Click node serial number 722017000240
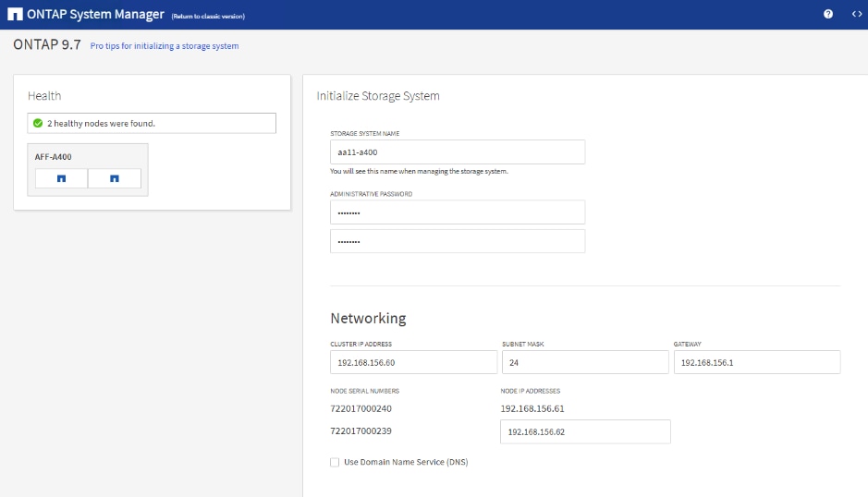Viewport: 868px width, 497px height. [361, 408]
